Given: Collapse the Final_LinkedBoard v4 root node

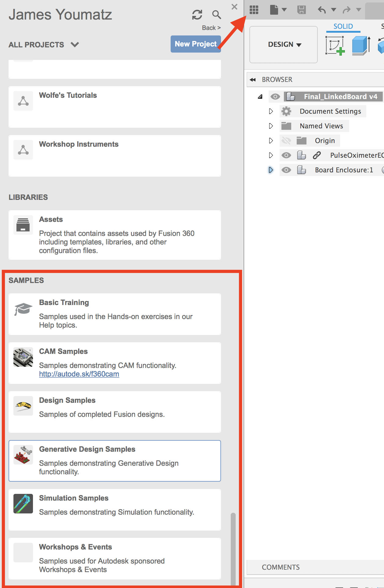Looking at the screenshot, I should pos(260,97).
